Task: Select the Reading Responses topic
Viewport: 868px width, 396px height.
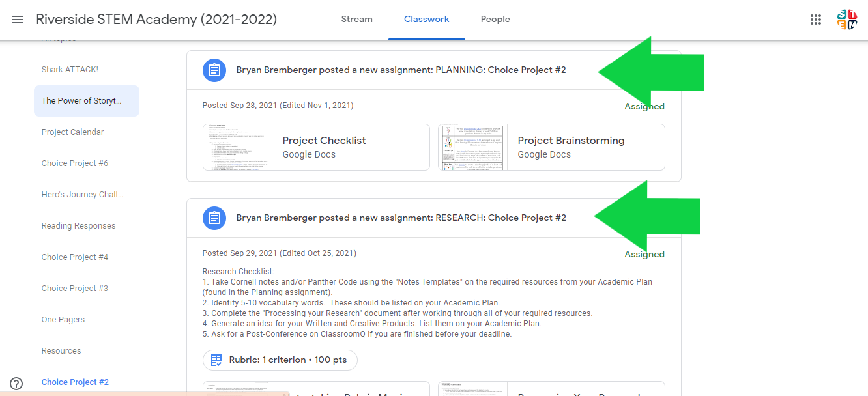Action: [78, 226]
